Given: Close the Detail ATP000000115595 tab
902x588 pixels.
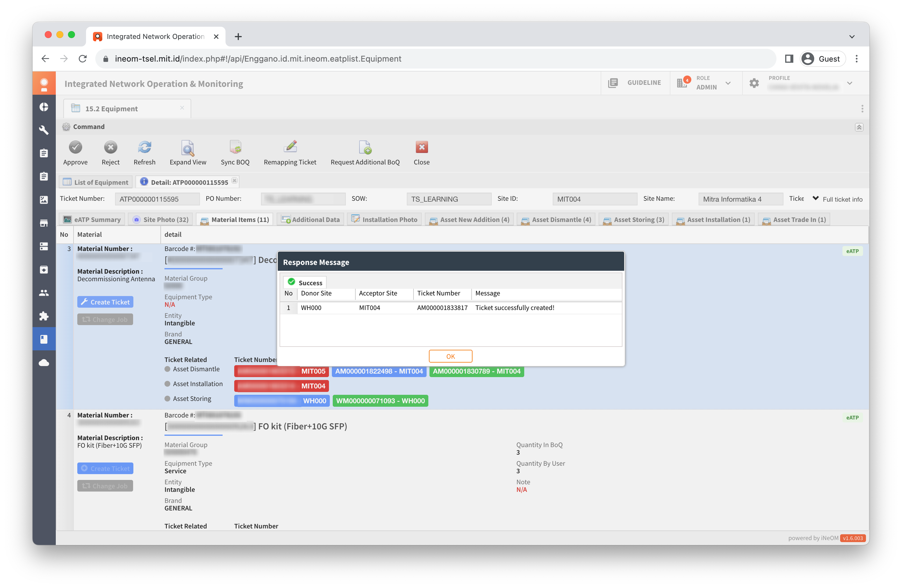Looking at the screenshot, I should [x=235, y=181].
